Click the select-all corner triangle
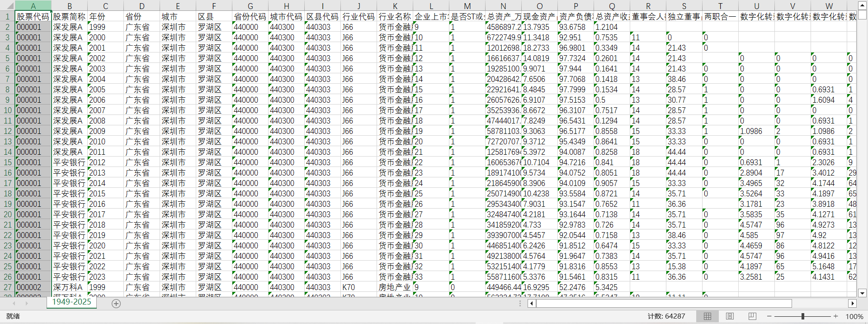This screenshot has height=324, width=868. pos(7,5)
